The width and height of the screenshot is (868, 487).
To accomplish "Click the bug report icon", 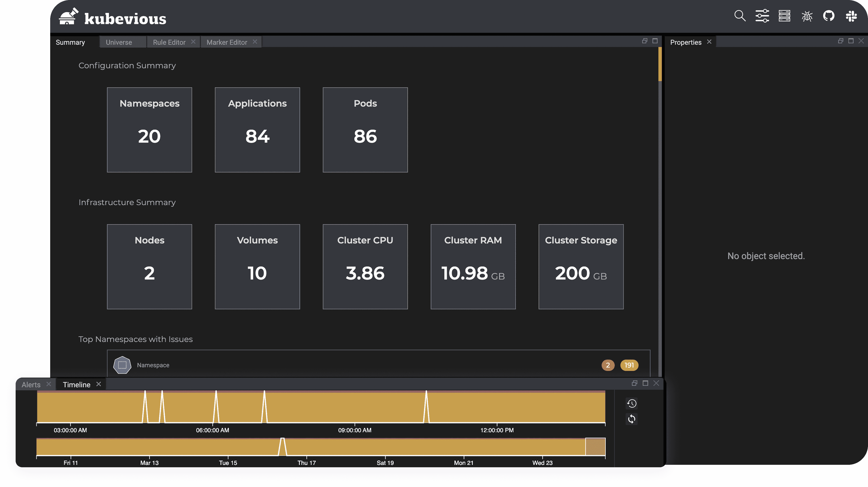I will 807,16.
